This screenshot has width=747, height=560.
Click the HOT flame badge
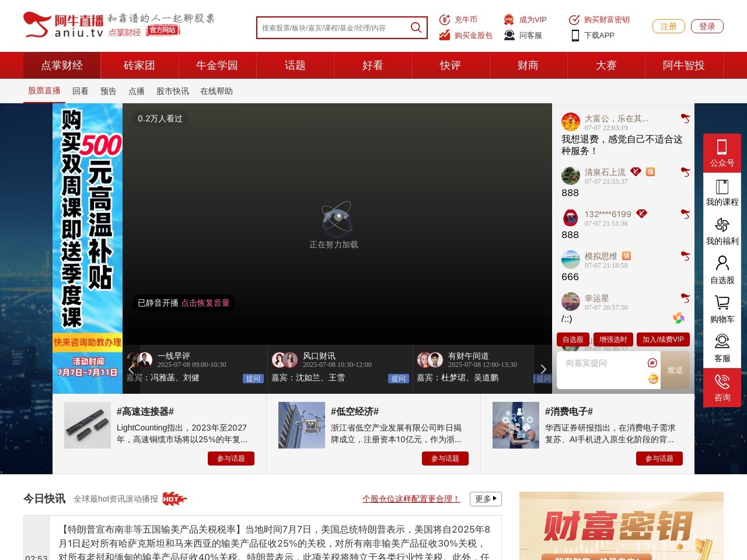[174, 499]
